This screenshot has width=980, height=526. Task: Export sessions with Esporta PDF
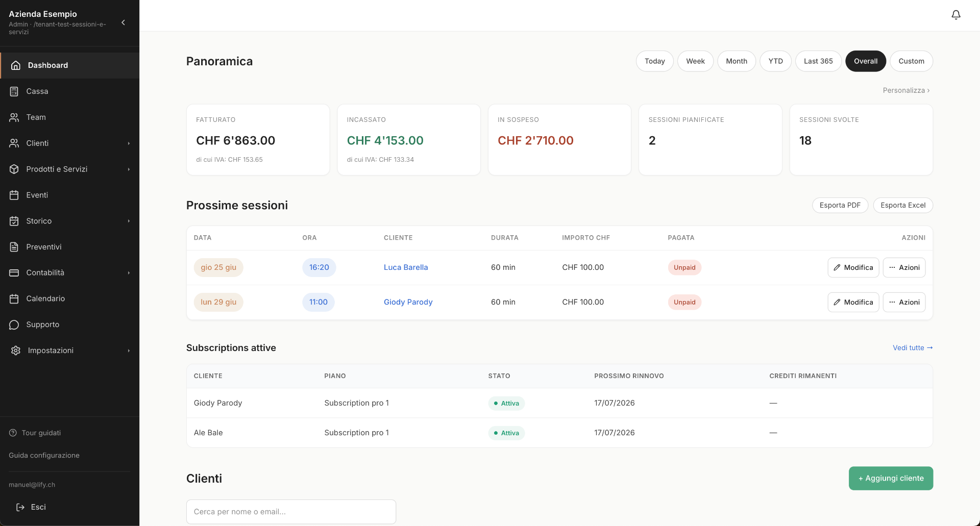coord(840,205)
